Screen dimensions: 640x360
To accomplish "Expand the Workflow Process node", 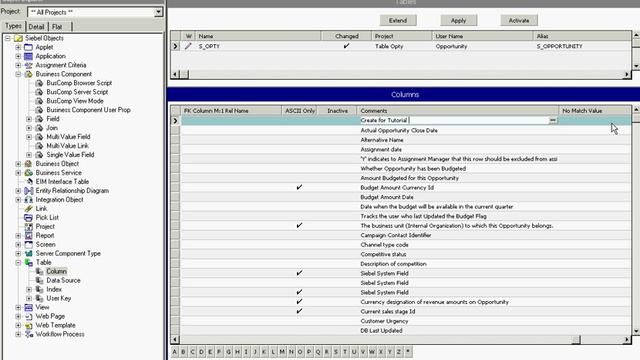I will tap(18, 334).
